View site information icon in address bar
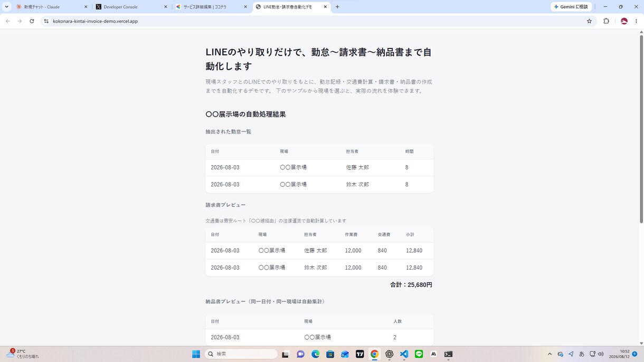Screen dimensions: 644x362 point(46,21)
